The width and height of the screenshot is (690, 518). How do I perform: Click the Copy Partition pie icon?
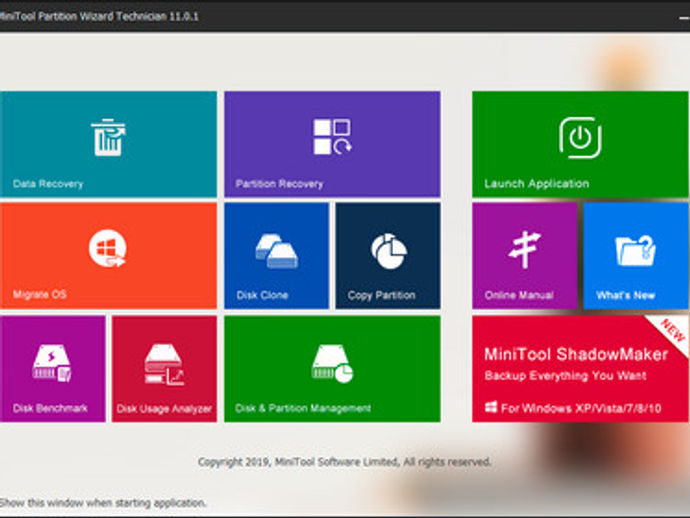pos(389,251)
